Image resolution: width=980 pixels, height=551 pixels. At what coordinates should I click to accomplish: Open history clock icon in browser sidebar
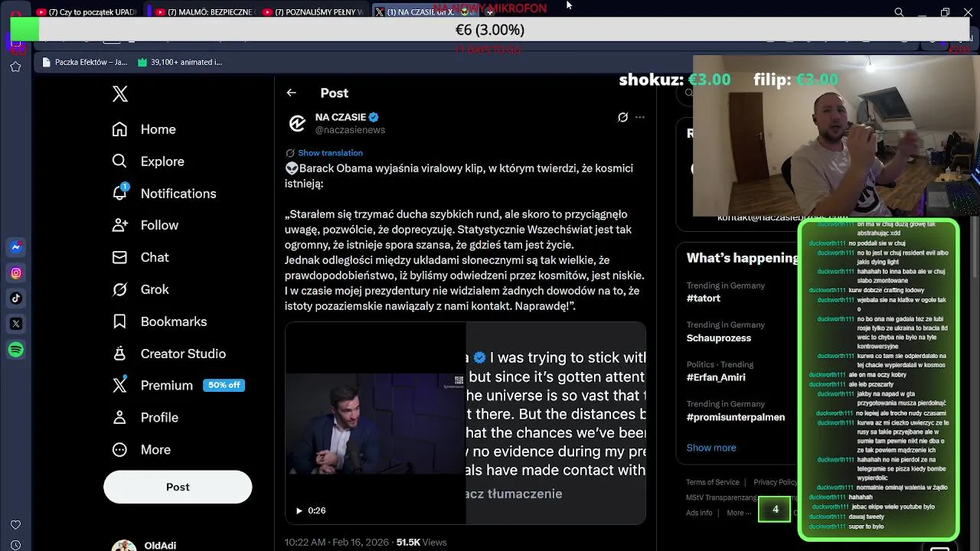[15, 546]
